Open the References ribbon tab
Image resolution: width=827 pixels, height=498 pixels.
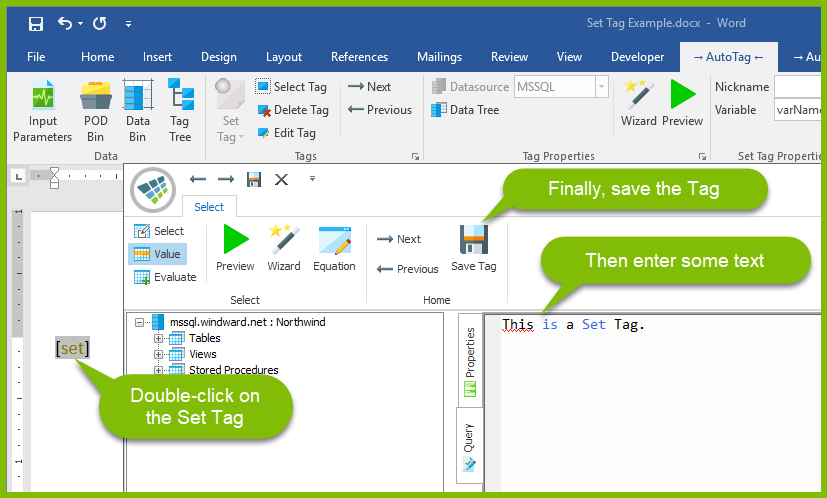coord(359,57)
